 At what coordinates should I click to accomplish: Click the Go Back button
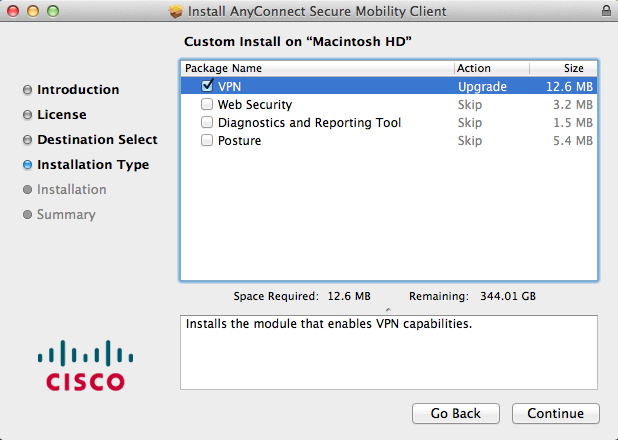click(x=456, y=413)
